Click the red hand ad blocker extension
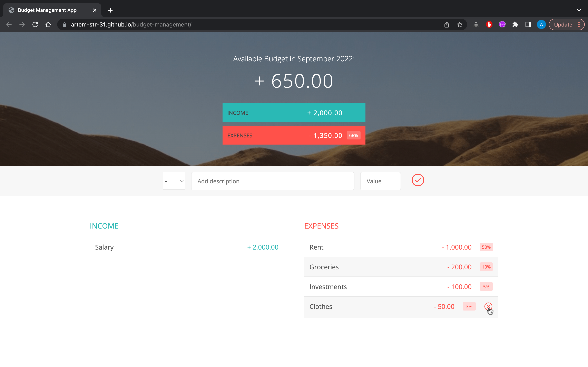Screen dimensions: 588x367 [x=489, y=24]
